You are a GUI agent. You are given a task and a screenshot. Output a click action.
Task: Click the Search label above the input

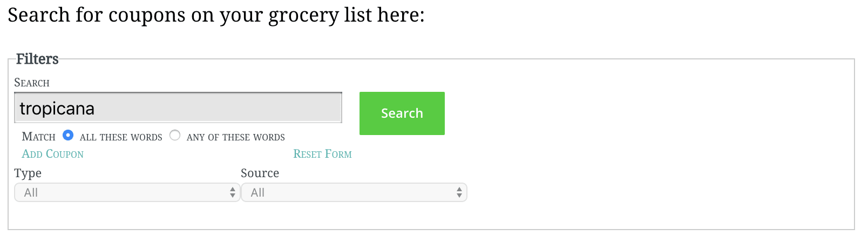pos(32,83)
